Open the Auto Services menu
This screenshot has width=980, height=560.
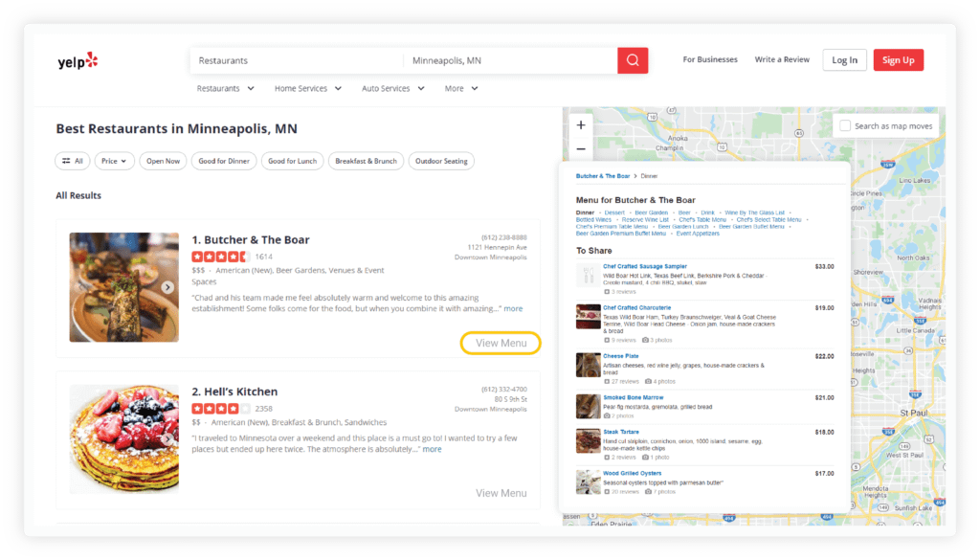(393, 89)
